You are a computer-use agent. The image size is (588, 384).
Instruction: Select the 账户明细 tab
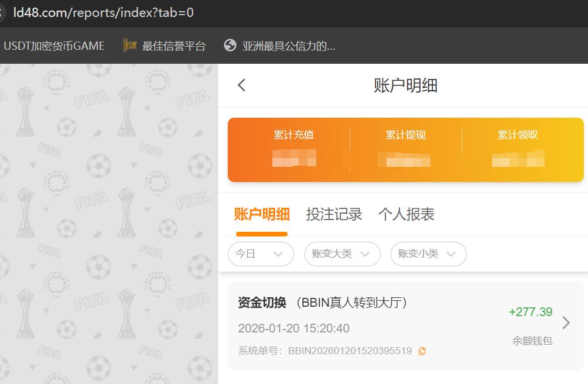point(260,214)
